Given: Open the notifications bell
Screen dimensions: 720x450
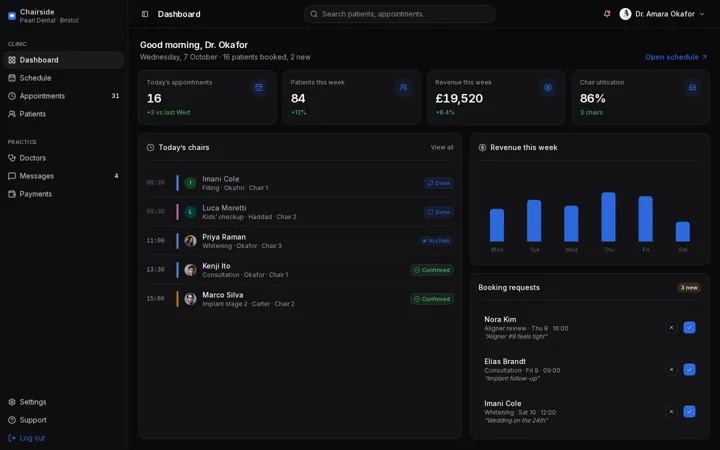Looking at the screenshot, I should tap(607, 14).
